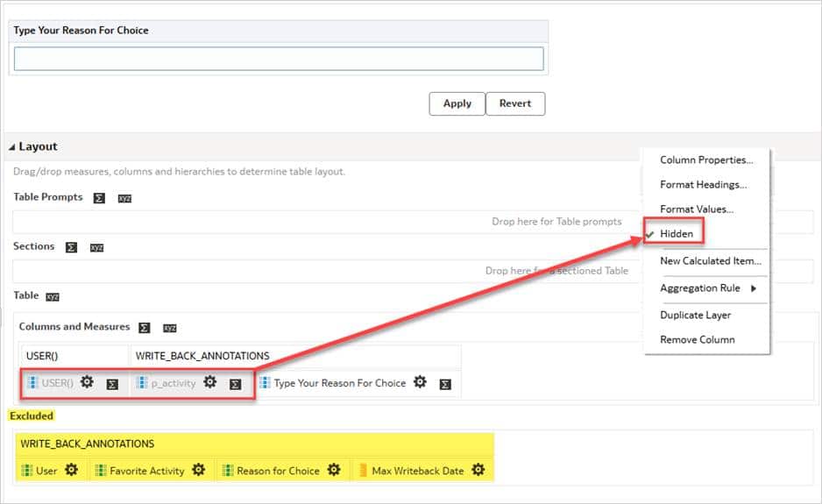Click the p_activity column grid icon
The width and height of the screenshot is (822, 504).
pos(142,382)
